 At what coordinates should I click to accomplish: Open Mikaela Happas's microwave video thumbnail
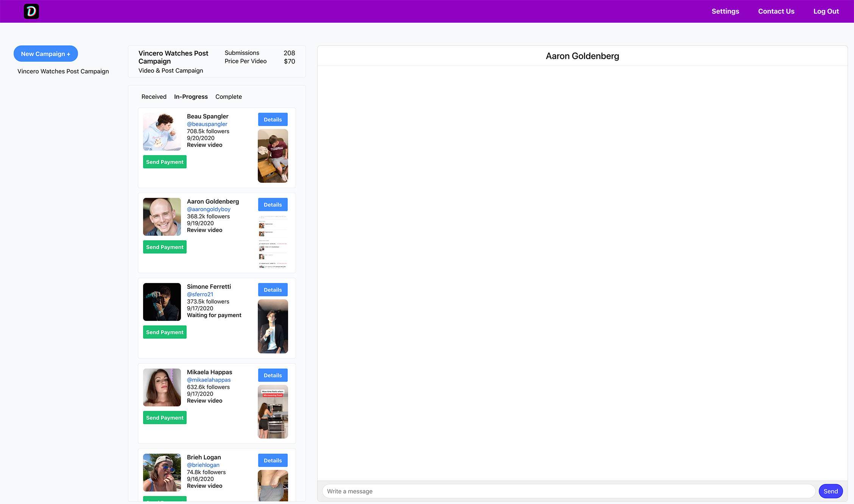(x=273, y=412)
